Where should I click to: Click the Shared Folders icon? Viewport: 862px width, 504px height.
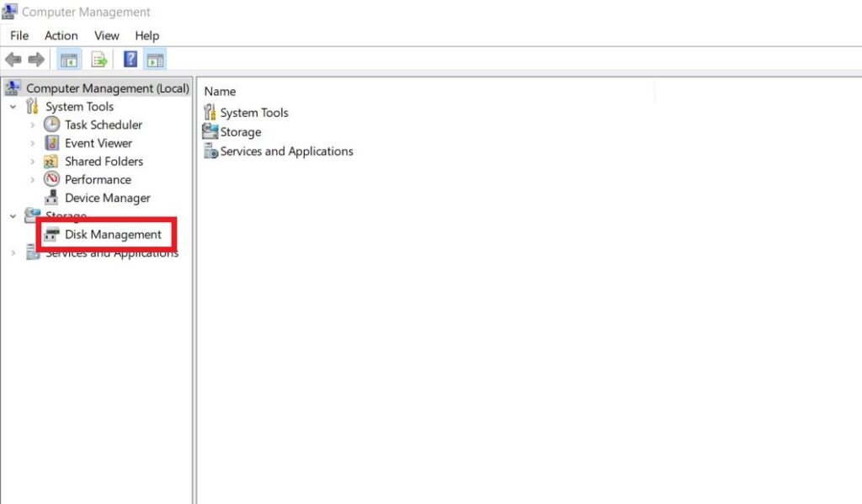click(51, 161)
